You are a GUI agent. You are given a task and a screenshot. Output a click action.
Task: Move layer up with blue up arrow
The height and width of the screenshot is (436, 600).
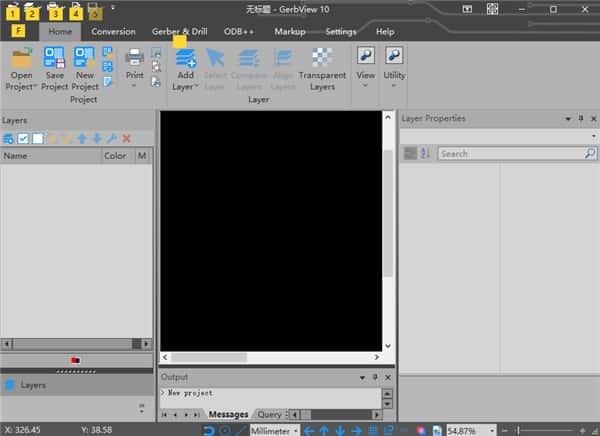click(82, 138)
